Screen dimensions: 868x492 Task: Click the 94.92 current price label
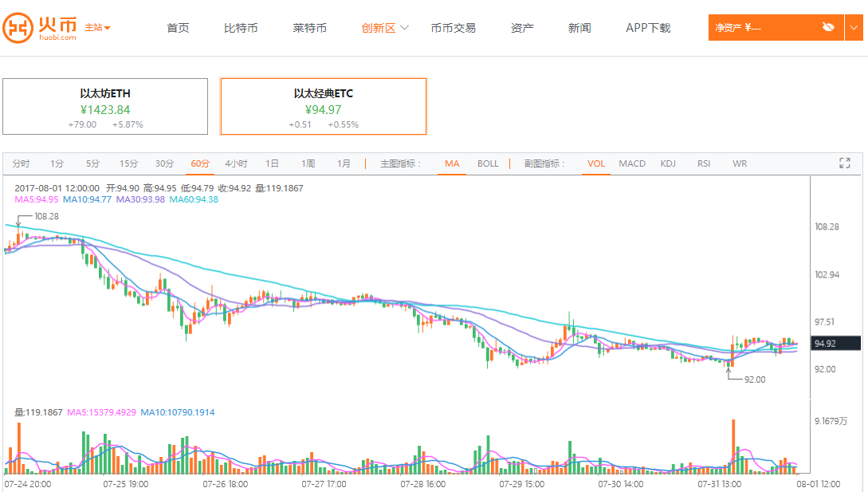tap(835, 344)
